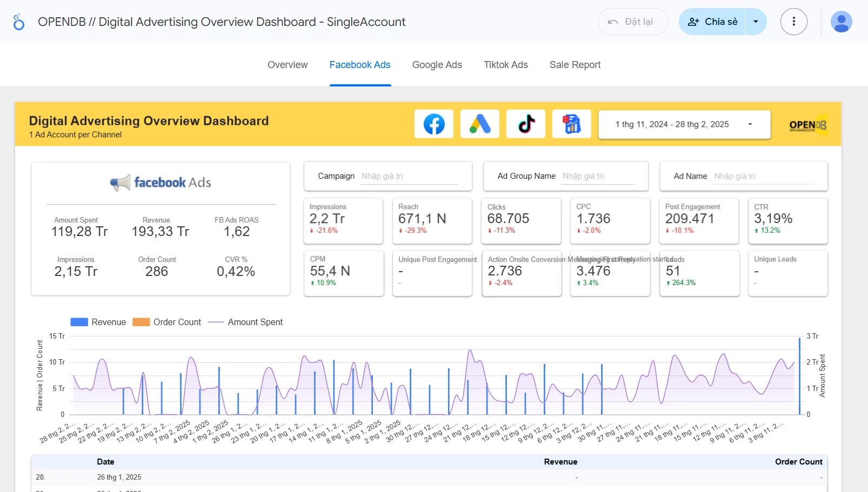This screenshot has height=492, width=868.
Task: Click the Facebook channel icon in the yellow banner
Action: [x=433, y=124]
